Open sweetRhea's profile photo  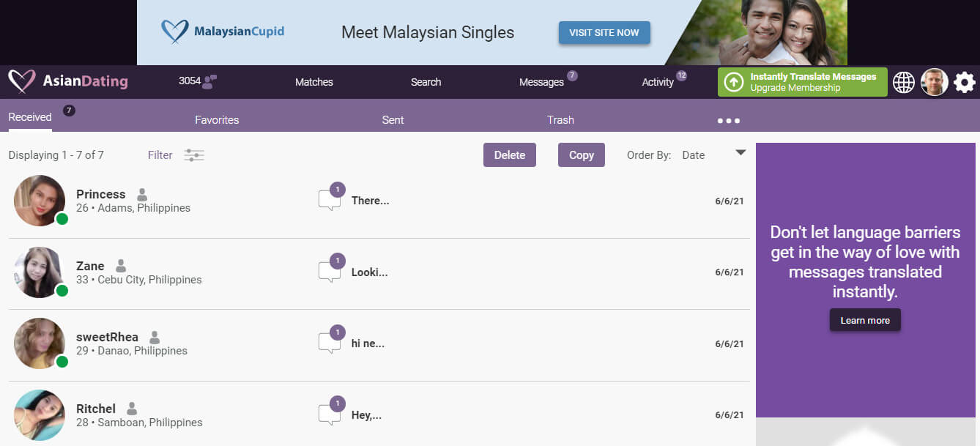[x=40, y=343]
